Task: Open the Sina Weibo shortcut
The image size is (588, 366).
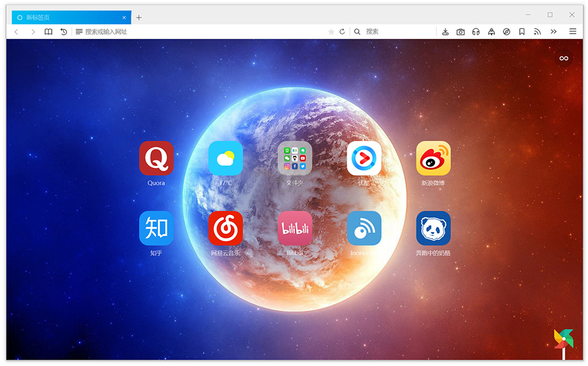Action: (434, 159)
